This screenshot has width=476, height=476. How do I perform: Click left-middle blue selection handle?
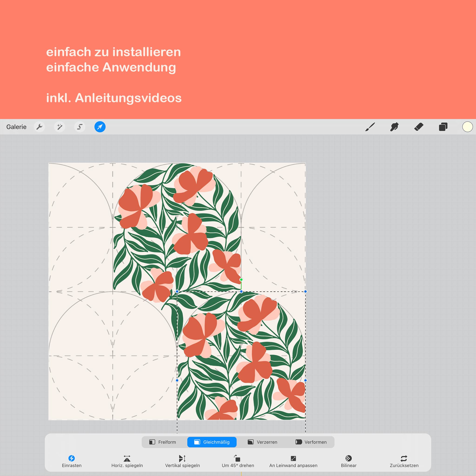(177, 380)
